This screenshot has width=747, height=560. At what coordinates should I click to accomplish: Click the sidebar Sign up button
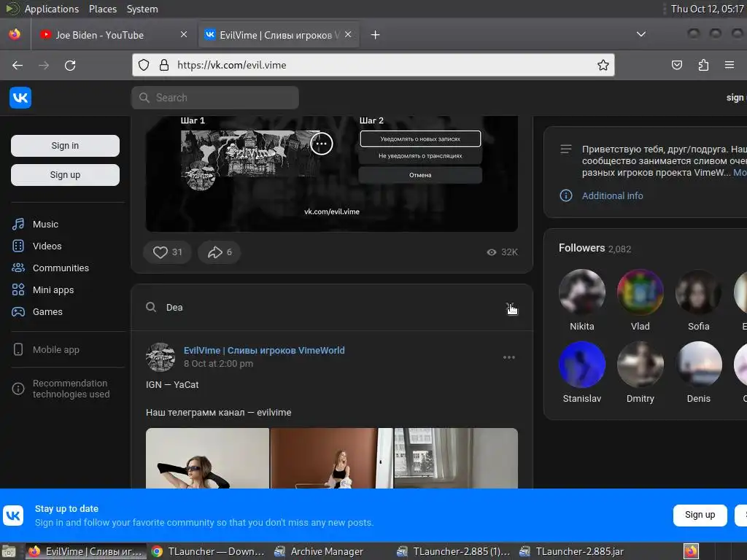coord(65,175)
